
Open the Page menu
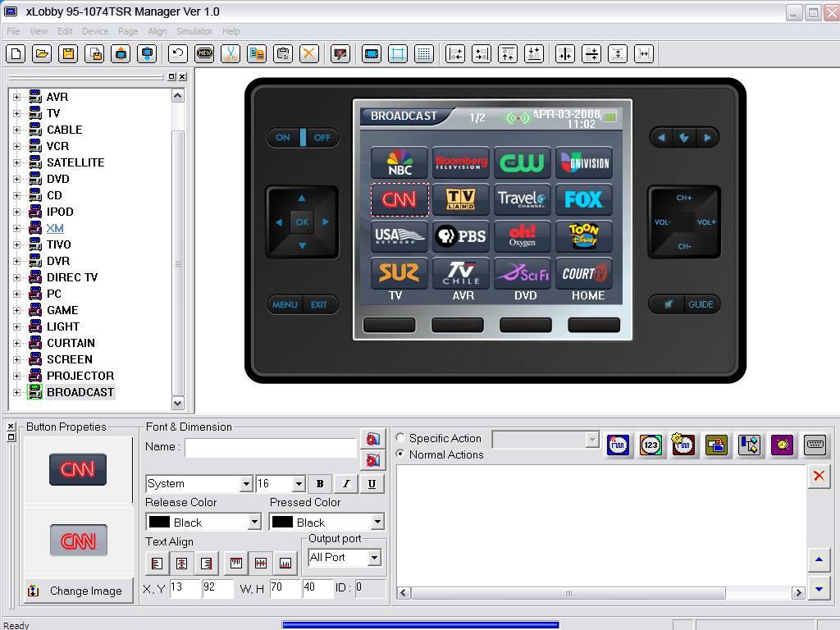[128, 32]
